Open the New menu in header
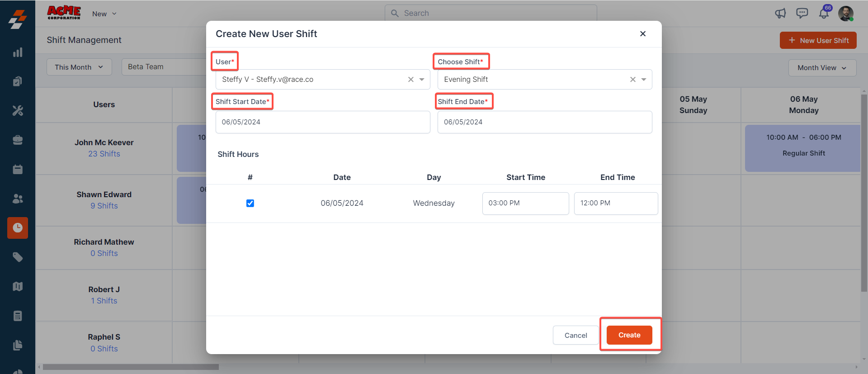Viewport: 868px width, 374px height. (x=104, y=14)
